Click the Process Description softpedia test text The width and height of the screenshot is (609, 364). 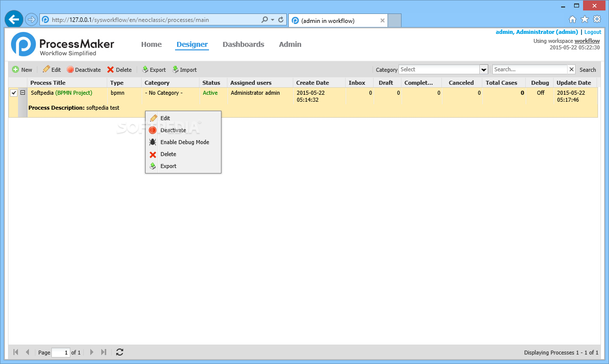coord(74,108)
